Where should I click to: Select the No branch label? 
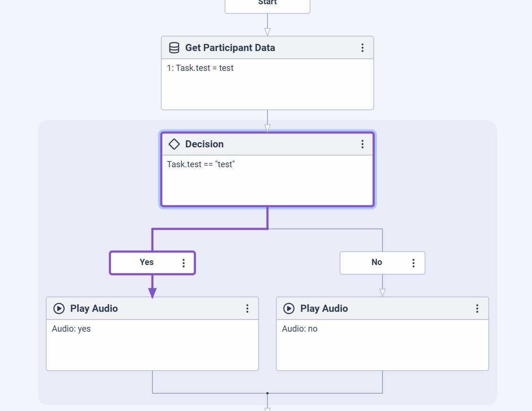377,262
